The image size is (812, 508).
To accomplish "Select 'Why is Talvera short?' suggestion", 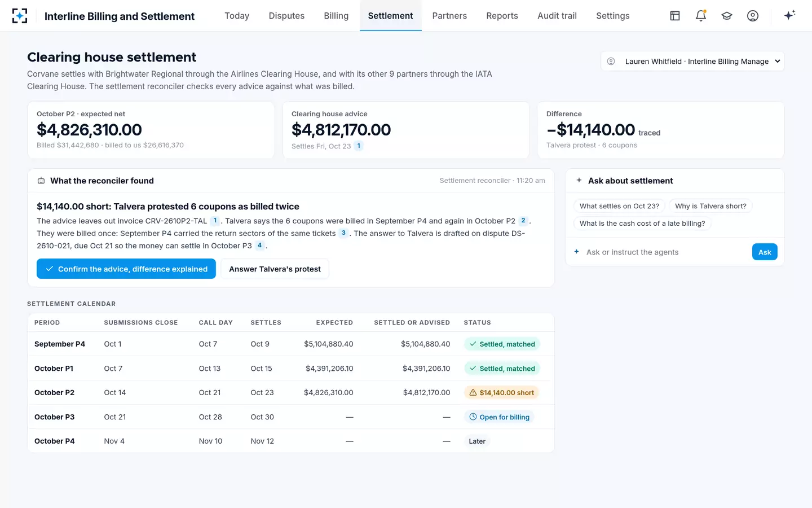I will coord(710,206).
